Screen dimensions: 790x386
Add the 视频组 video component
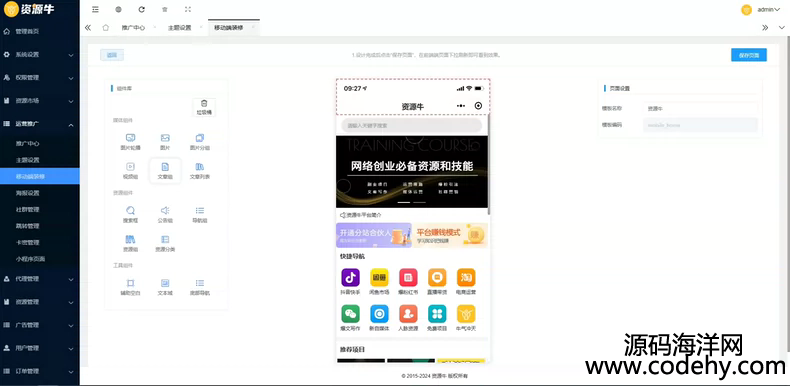[x=130, y=170]
